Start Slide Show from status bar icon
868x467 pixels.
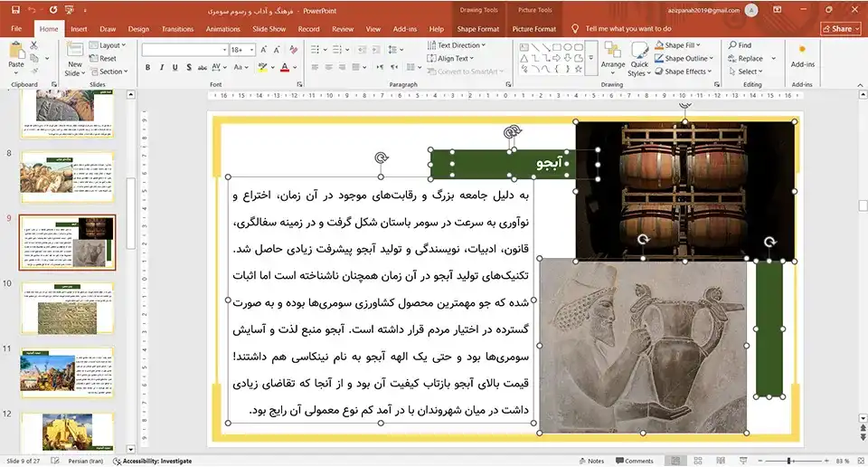[x=743, y=461]
